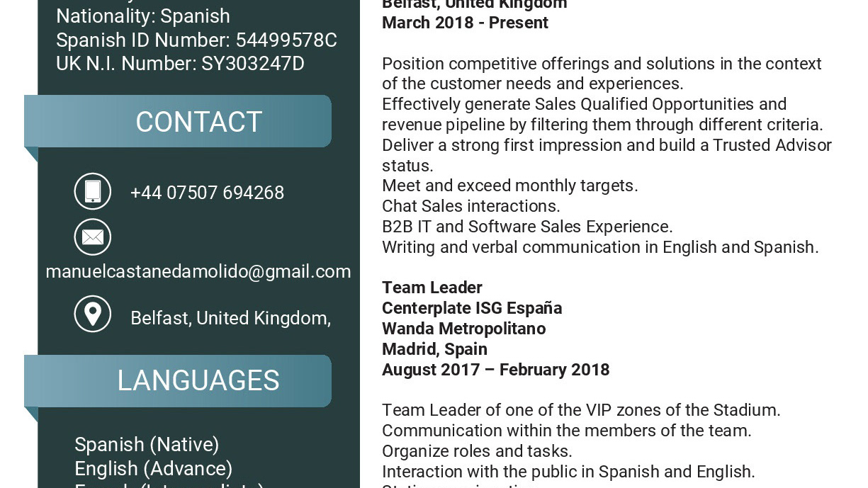Select the UK N.I. Number line
The height and width of the screenshot is (488, 868).
180,64
